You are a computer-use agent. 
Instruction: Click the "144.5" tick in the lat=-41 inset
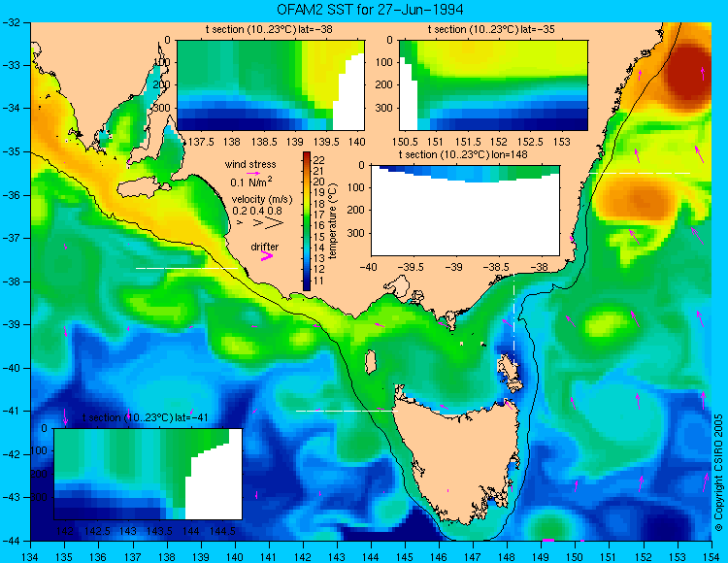tap(223, 531)
